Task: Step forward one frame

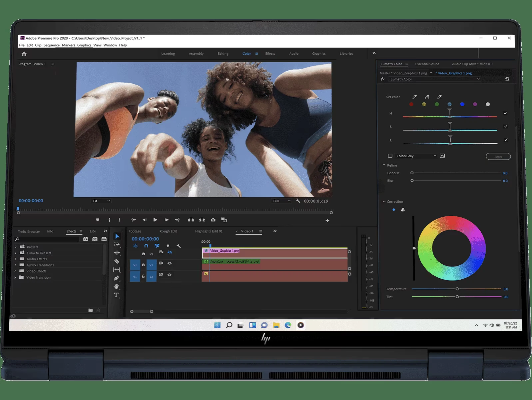Action: click(167, 220)
